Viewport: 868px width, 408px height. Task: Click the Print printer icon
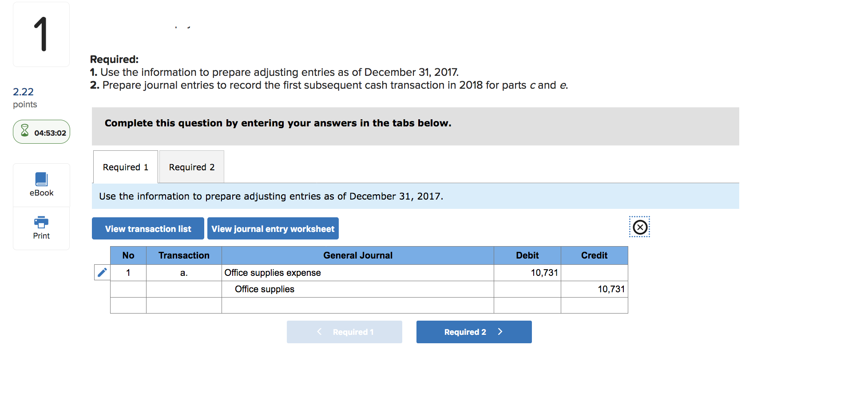click(41, 222)
